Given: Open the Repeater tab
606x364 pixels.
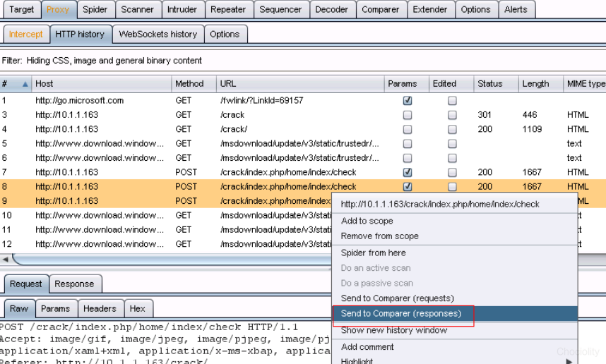Looking at the screenshot, I should (228, 9).
